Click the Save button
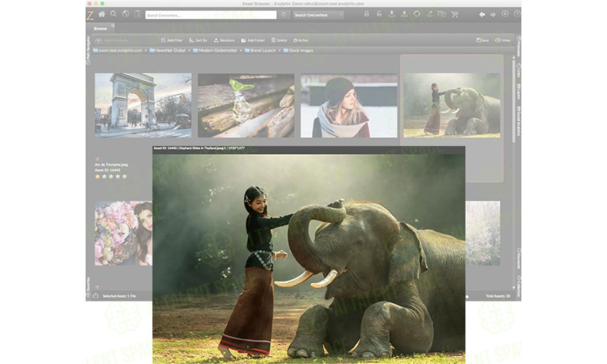Image resolution: width=607 pixels, height=364 pixels. [483, 40]
